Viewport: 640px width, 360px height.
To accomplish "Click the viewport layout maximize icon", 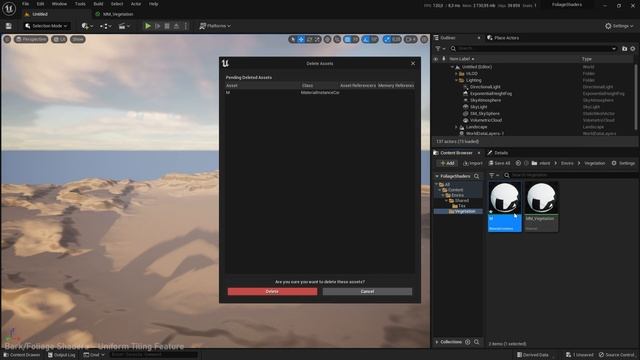I will 424,39.
